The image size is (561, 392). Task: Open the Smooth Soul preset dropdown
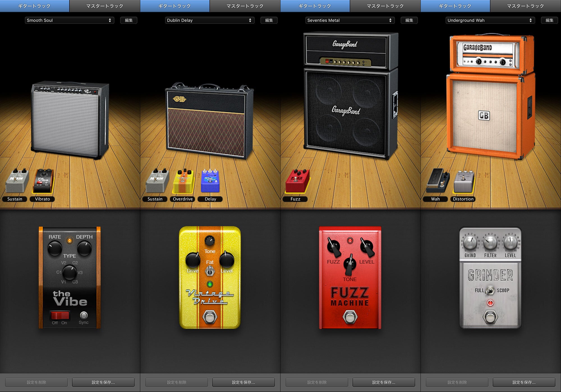pyautogui.click(x=69, y=20)
